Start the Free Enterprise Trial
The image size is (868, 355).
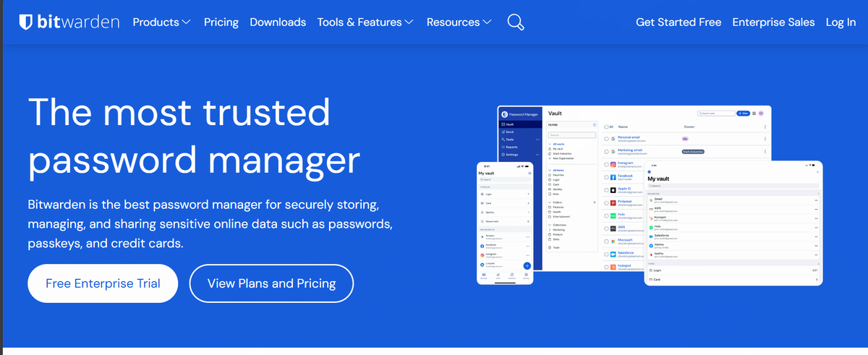[x=103, y=283]
